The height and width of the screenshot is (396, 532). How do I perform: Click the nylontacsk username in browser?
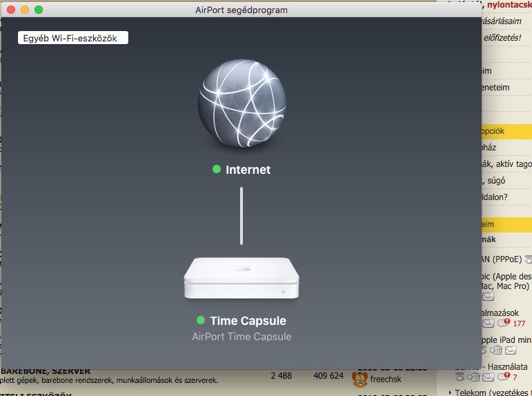(509, 5)
